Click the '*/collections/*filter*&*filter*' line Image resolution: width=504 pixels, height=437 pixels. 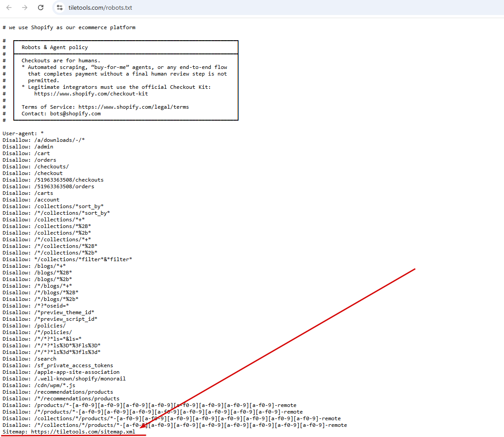(68, 259)
